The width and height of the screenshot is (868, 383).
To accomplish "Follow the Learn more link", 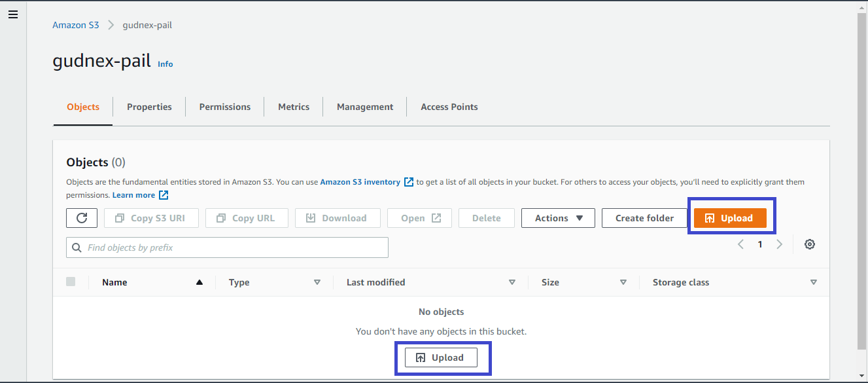I will (x=133, y=195).
